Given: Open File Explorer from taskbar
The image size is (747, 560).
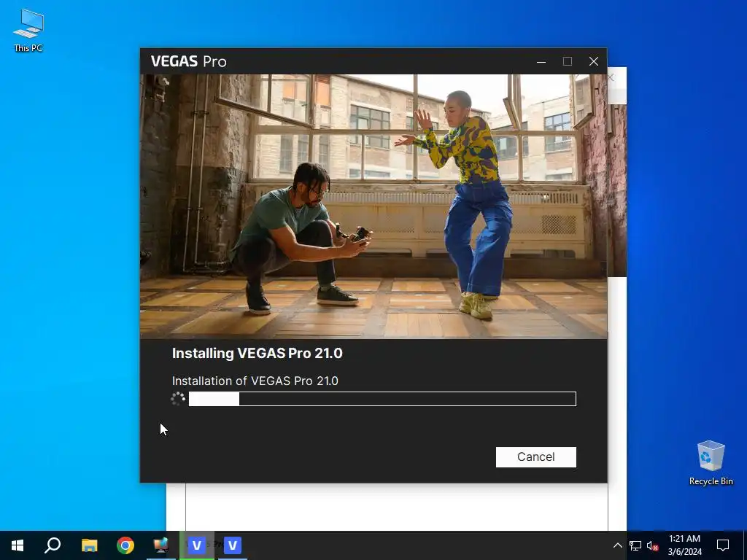Looking at the screenshot, I should pyautogui.click(x=90, y=545).
